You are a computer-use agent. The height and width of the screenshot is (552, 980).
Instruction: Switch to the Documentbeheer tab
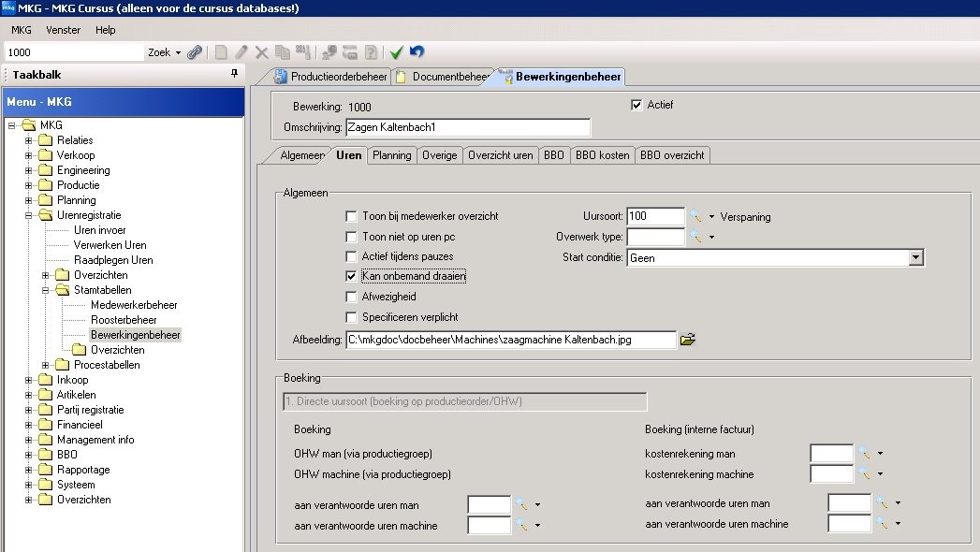coord(444,77)
